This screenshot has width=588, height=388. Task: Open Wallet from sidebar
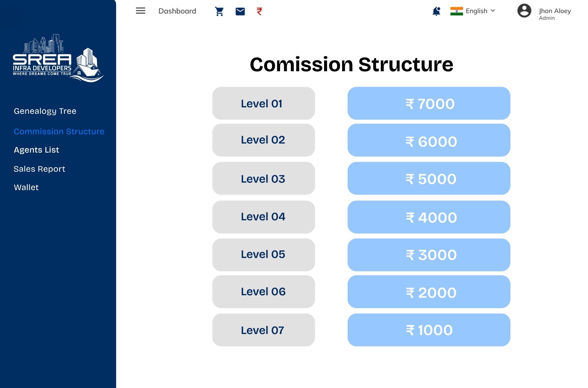26,188
